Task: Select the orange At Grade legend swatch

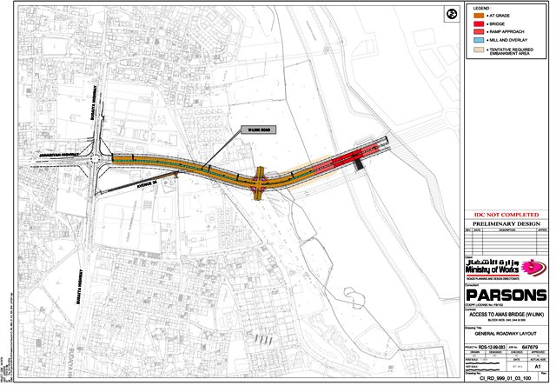Action: pos(479,17)
